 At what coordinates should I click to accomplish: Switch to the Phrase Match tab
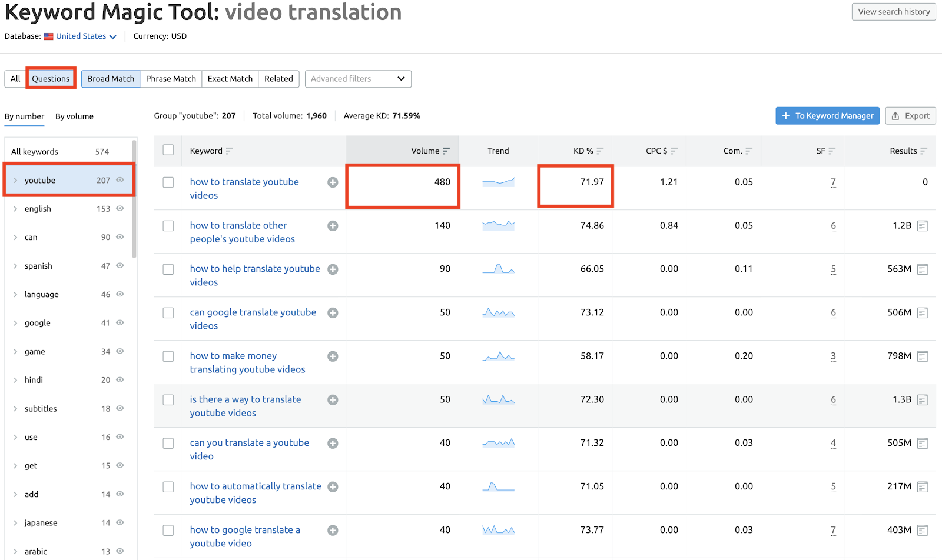[x=171, y=79]
